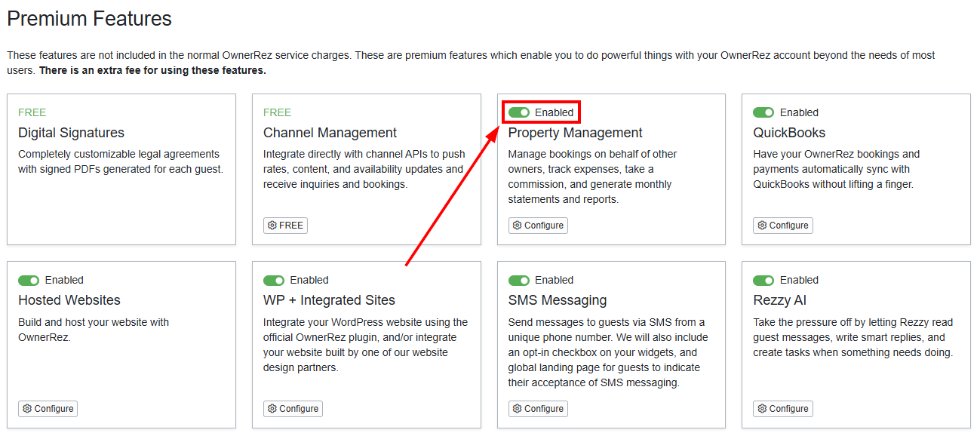The height and width of the screenshot is (436, 980).
Task: Click gear icon in Channel Management FREE button
Action: (x=272, y=226)
